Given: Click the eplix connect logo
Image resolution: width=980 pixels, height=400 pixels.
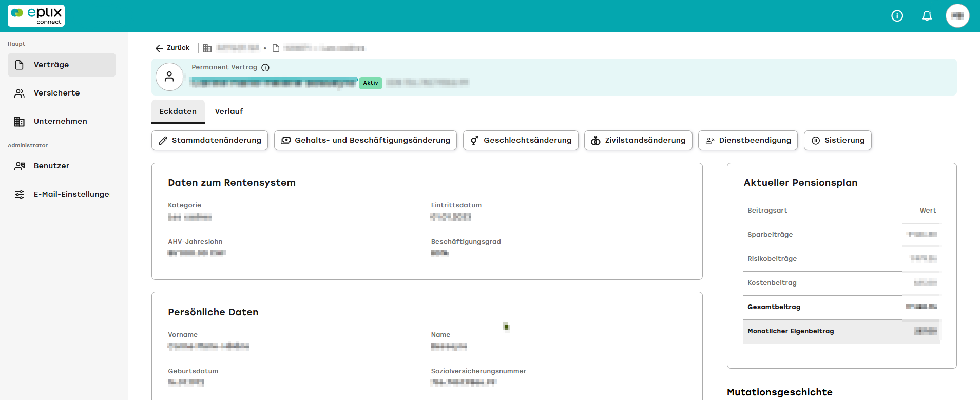Looking at the screenshot, I should pos(36,15).
